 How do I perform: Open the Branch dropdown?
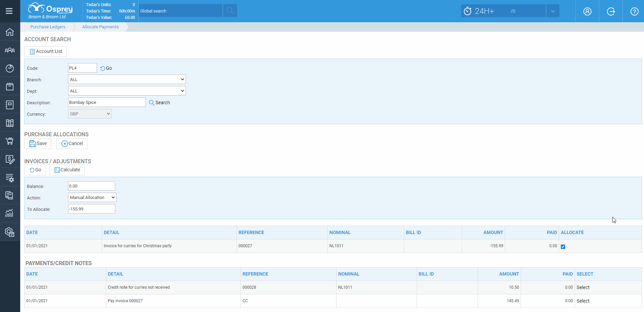[127, 80]
